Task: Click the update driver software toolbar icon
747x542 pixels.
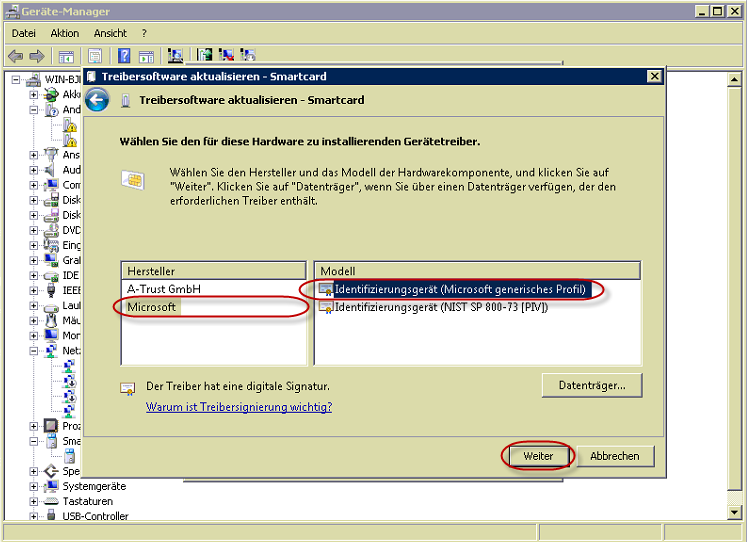Action: point(205,56)
